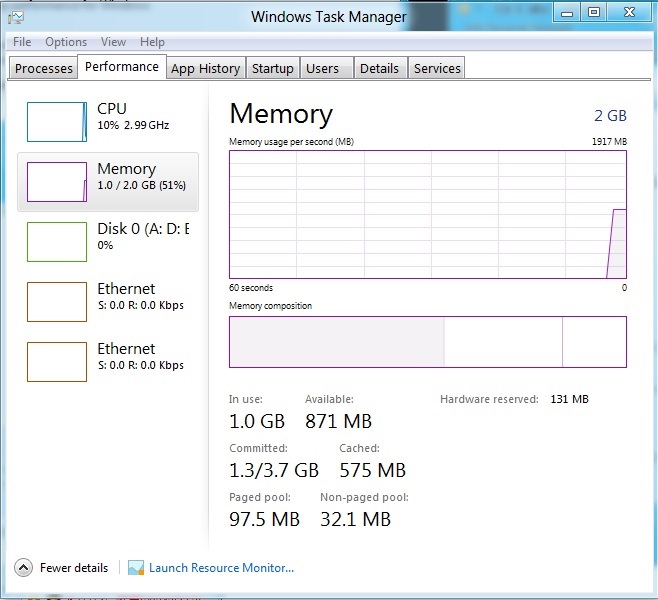Viewport: 658px width, 600px height.
Task: Click the '60 seconds' graph label
Action: pyautogui.click(x=251, y=288)
